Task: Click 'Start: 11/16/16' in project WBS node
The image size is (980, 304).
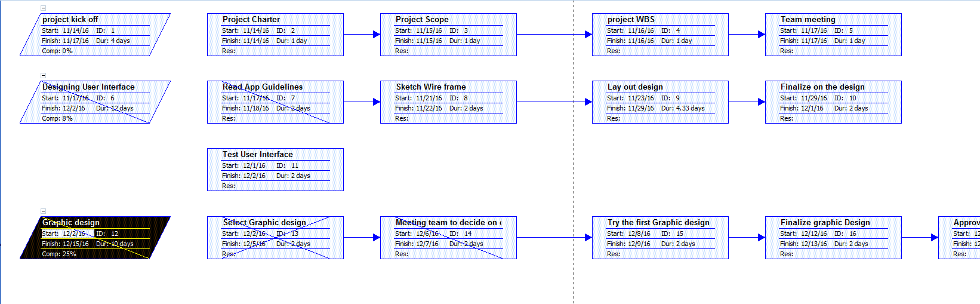Action: pyautogui.click(x=630, y=31)
